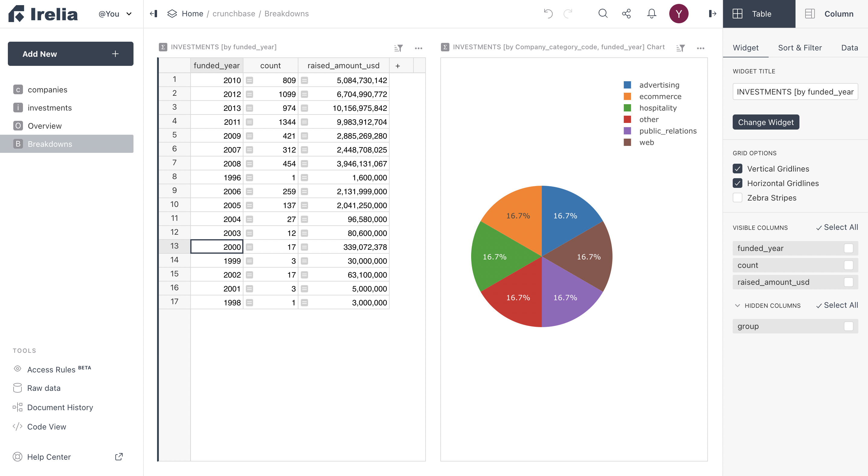Open the document pages layers icon
868x476 pixels.
pos(172,14)
